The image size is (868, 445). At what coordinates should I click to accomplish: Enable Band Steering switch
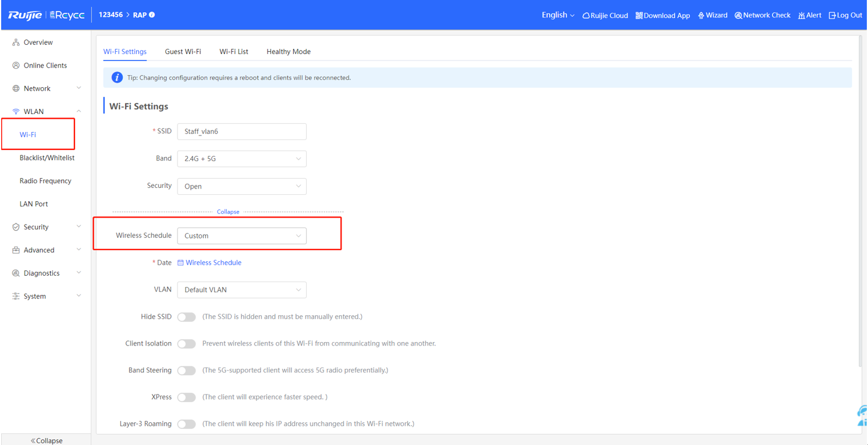(186, 371)
